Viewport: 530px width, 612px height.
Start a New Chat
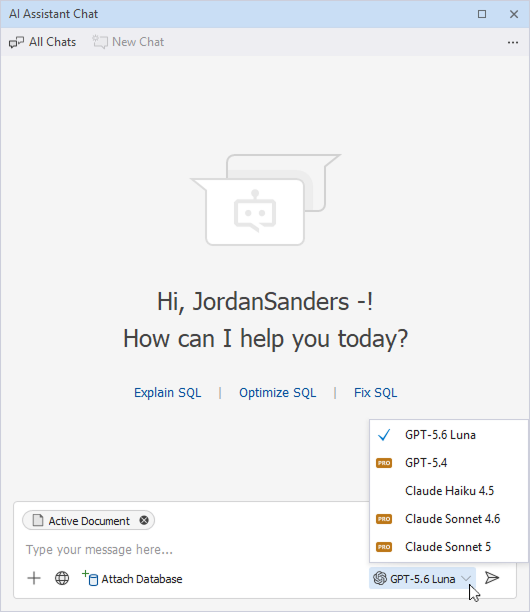pyautogui.click(x=128, y=42)
